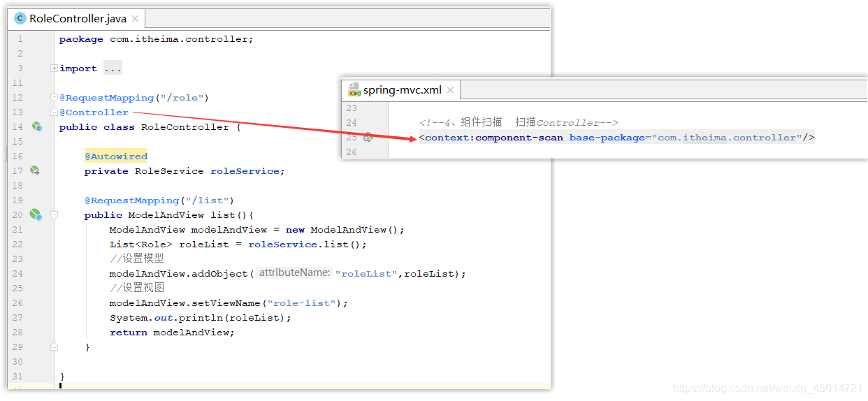The height and width of the screenshot is (401, 868).
Task: Click 'new ModelAndView()' statement line
Action: click(257, 230)
